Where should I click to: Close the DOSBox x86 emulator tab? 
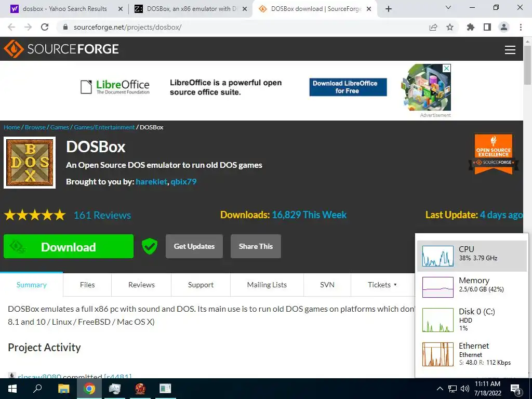(244, 9)
